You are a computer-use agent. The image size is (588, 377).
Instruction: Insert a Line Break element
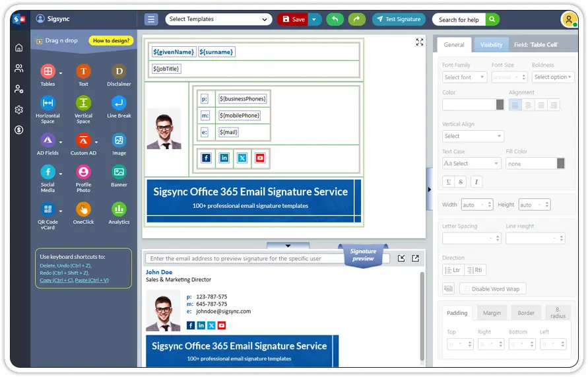pos(119,103)
